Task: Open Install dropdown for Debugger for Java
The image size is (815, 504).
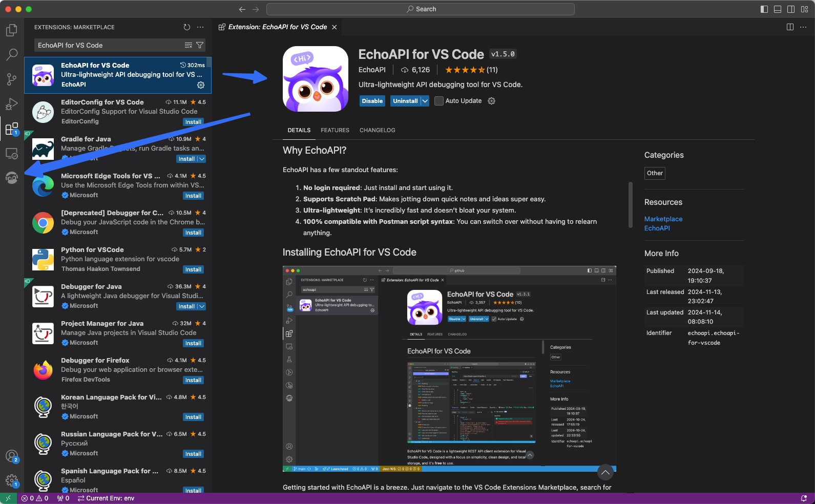Action: click(x=202, y=306)
